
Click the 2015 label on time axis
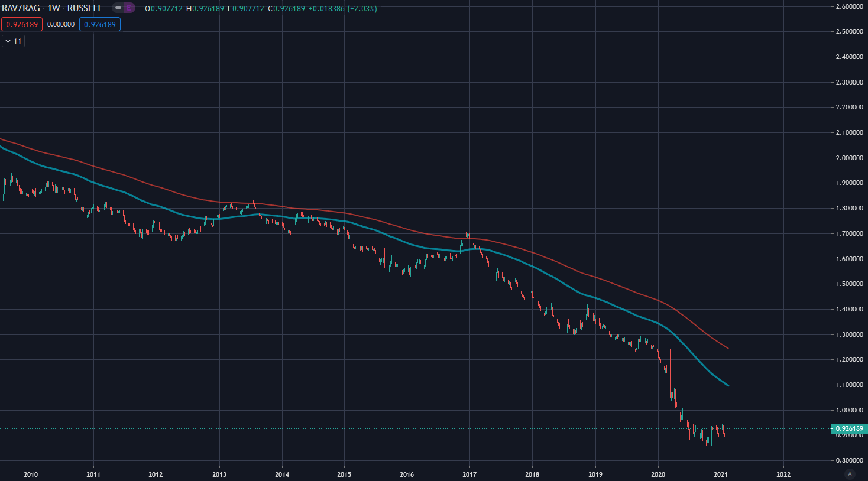(x=344, y=474)
